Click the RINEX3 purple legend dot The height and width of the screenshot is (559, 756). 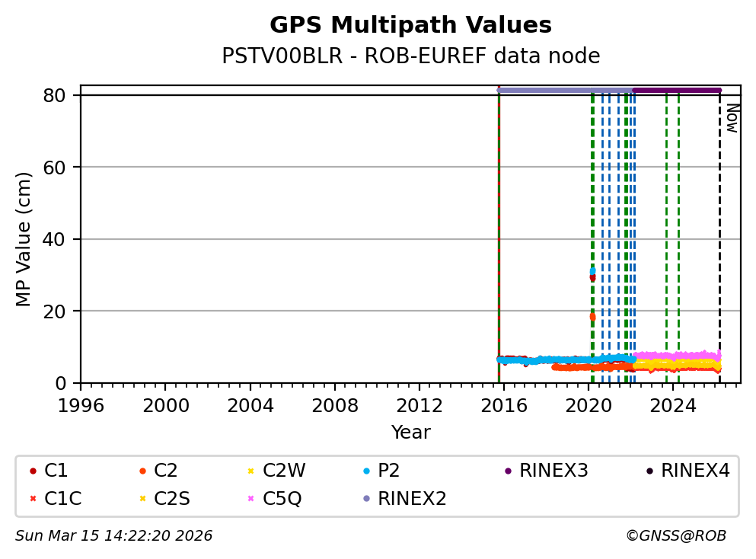pos(508,471)
